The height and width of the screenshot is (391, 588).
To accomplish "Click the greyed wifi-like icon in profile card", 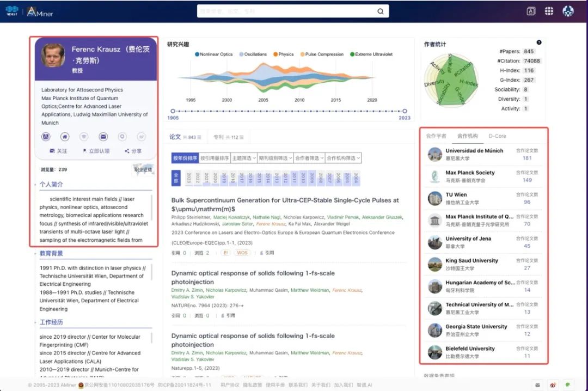I will point(84,137).
